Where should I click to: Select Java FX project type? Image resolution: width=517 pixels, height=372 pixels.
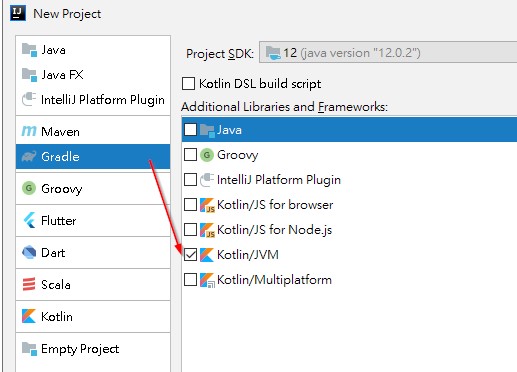click(x=93, y=75)
